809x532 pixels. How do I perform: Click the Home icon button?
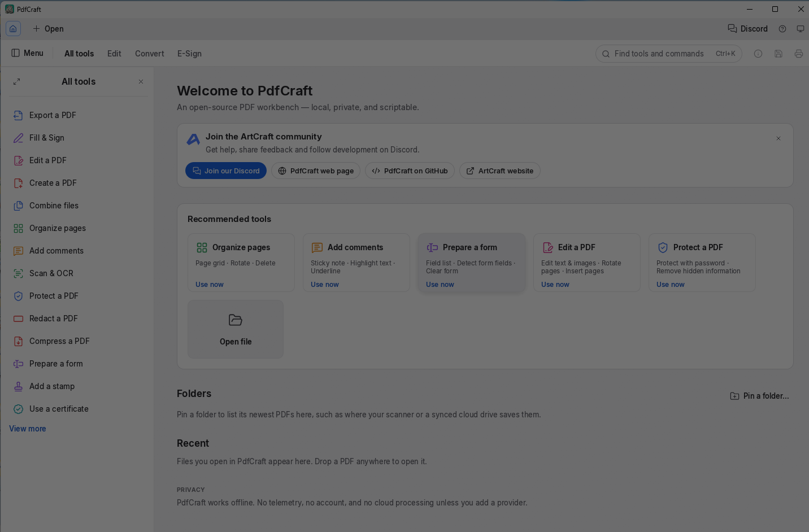pyautogui.click(x=13, y=29)
